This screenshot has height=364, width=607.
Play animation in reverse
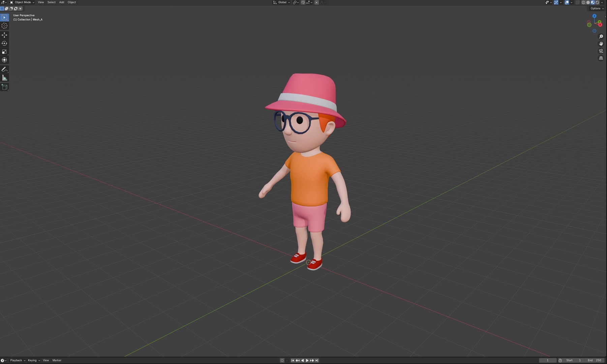(302, 360)
